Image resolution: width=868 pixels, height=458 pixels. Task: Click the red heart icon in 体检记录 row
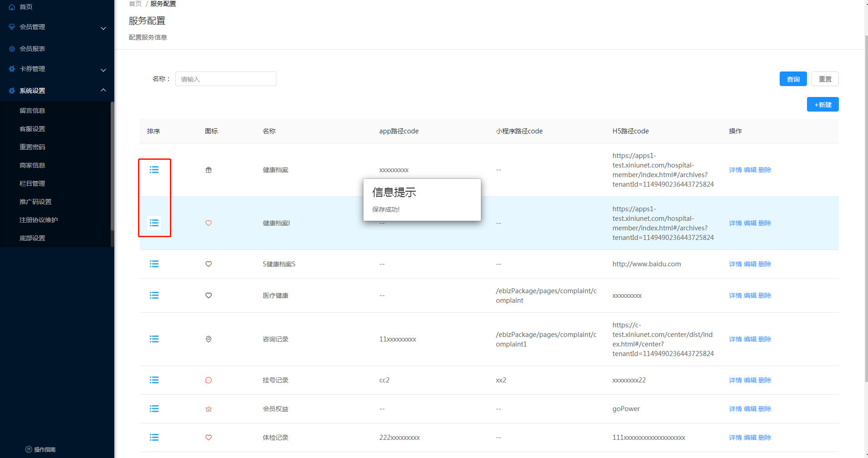209,438
